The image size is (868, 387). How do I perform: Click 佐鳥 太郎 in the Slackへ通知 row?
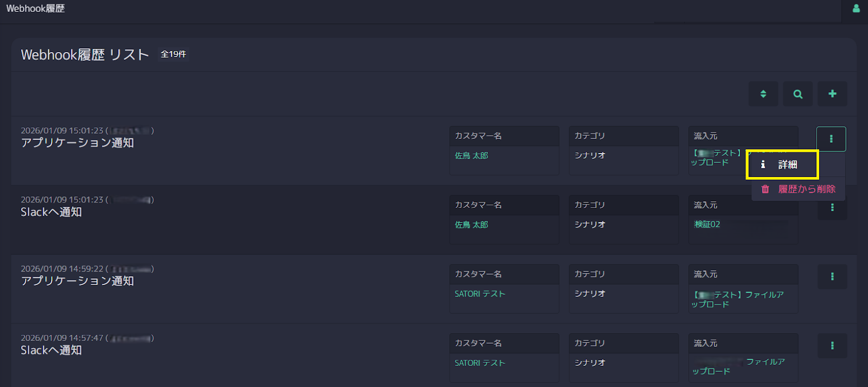coord(471,224)
